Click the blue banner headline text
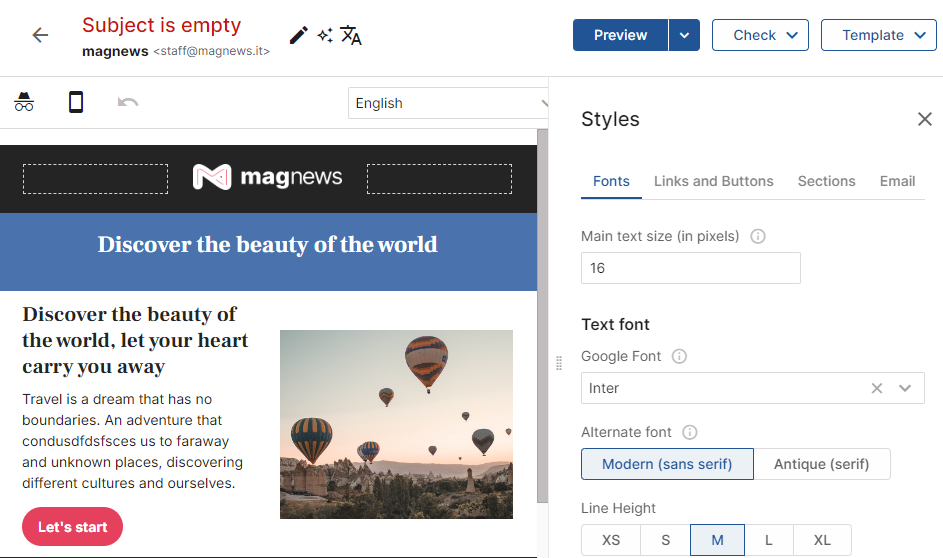 coord(268,244)
